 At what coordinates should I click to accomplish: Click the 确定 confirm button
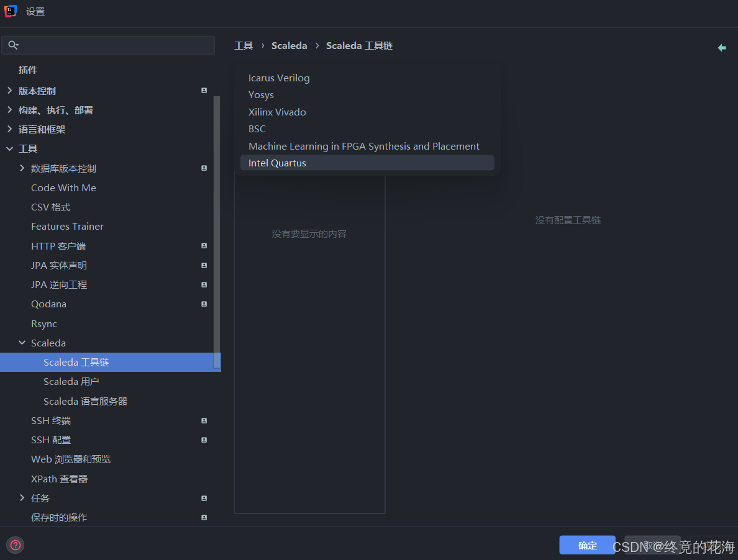587,545
